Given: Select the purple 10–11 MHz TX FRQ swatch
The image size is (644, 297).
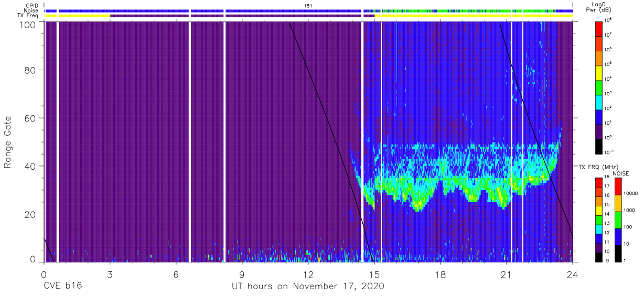Looking at the screenshot, I should coord(600,247).
